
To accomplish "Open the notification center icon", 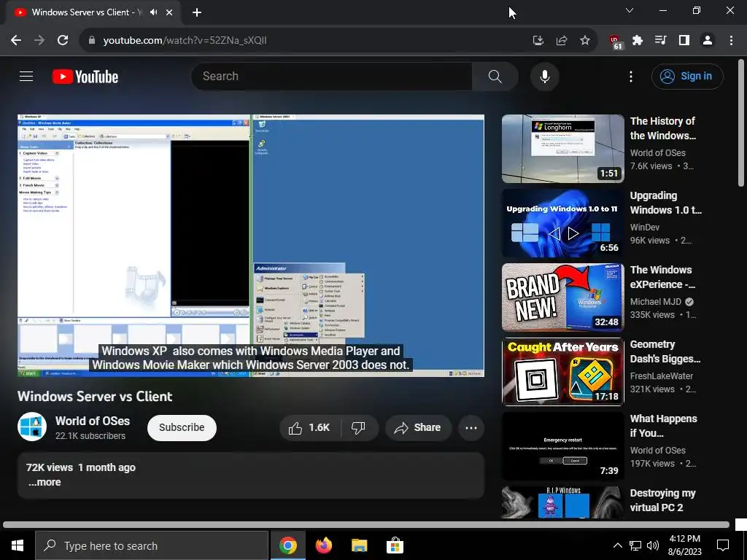I will point(723,545).
